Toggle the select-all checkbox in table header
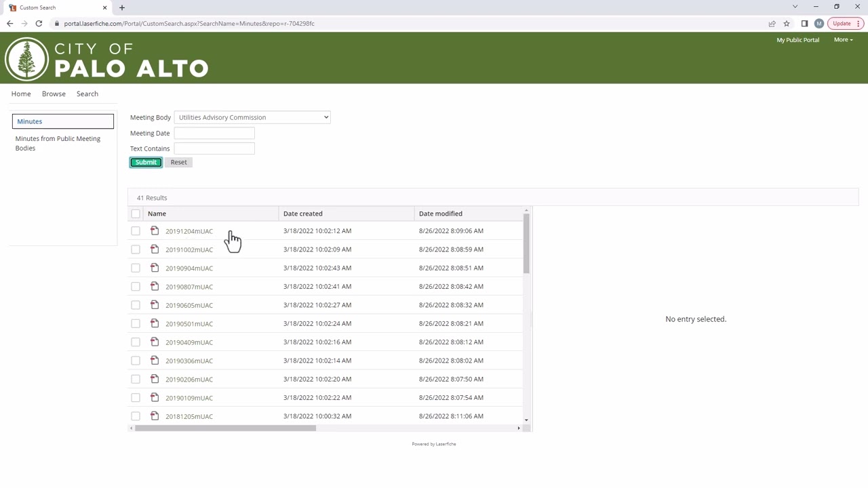The width and height of the screenshot is (868, 488). (x=136, y=213)
